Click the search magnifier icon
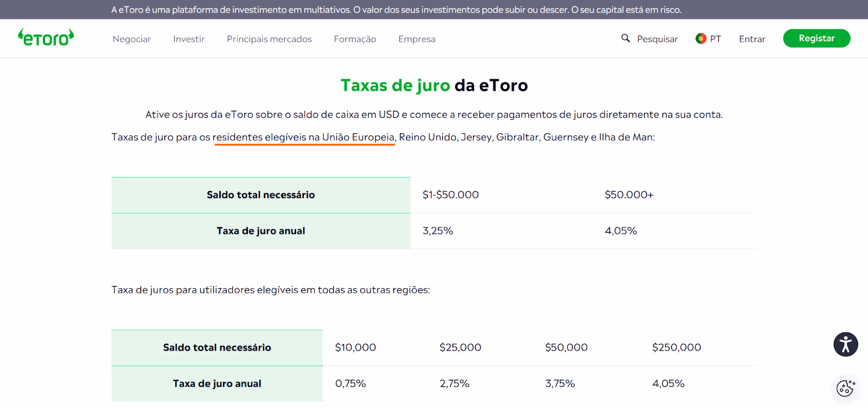868x408 pixels. coord(626,38)
